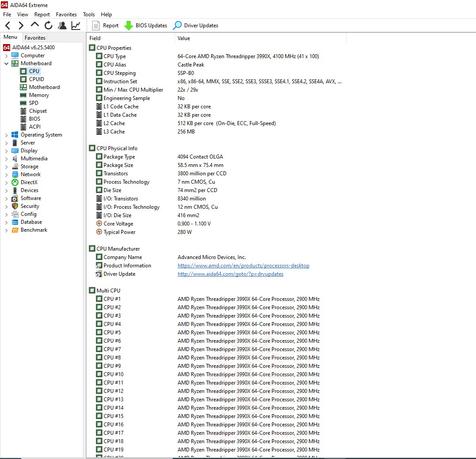Viewport: 476px width, 459px height.
Task: Open the amd.com processors-desktop link
Action: 243,266
